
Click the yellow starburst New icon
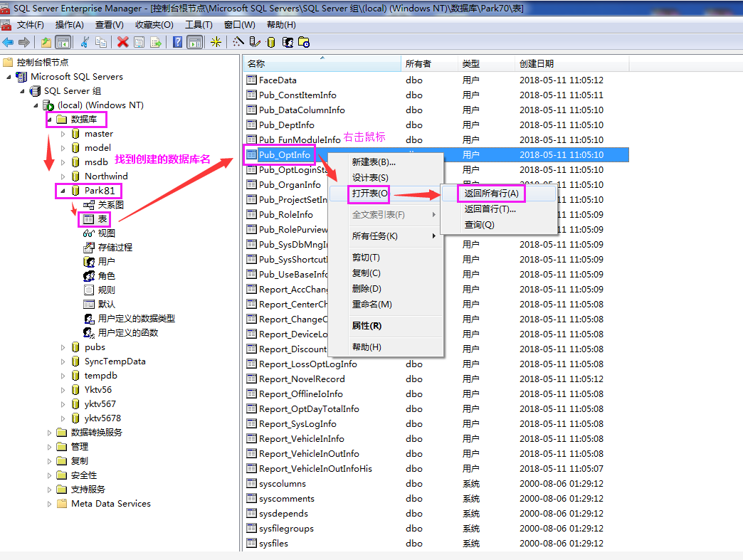pyautogui.click(x=216, y=43)
